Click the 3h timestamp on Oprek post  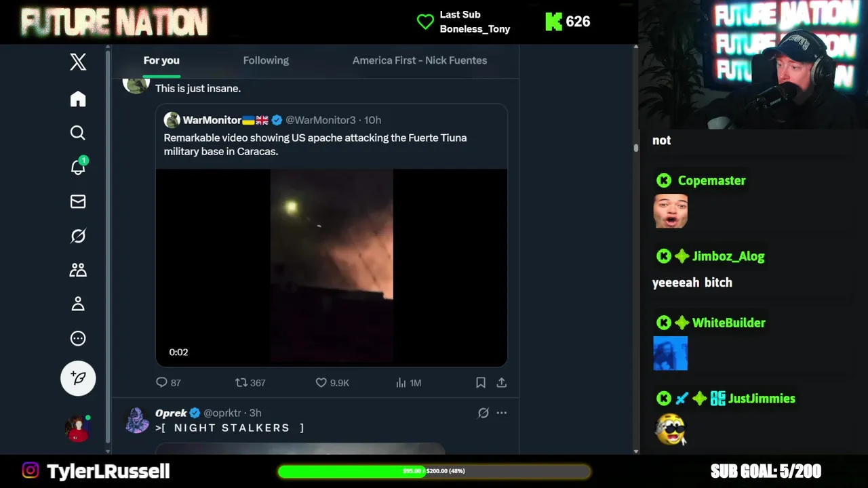coord(255,413)
